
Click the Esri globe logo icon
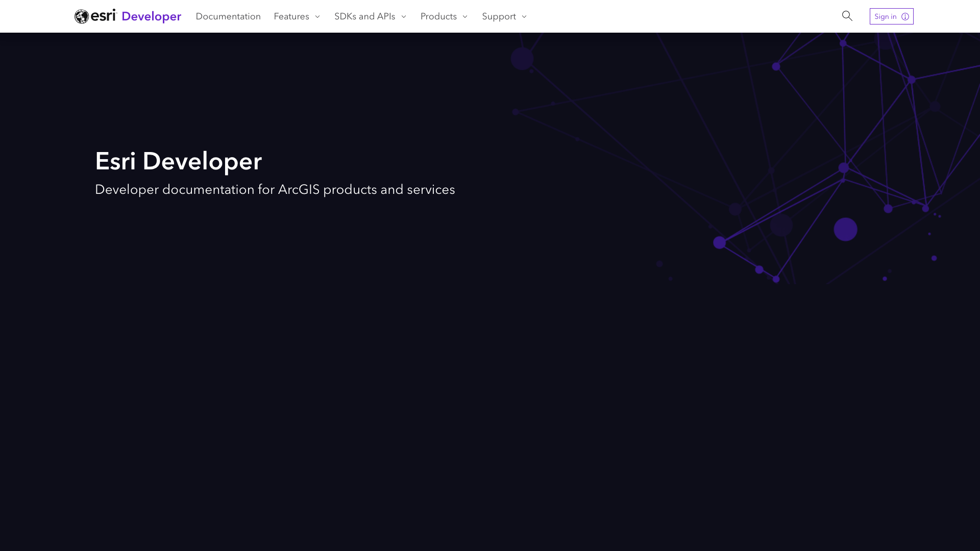tap(82, 16)
